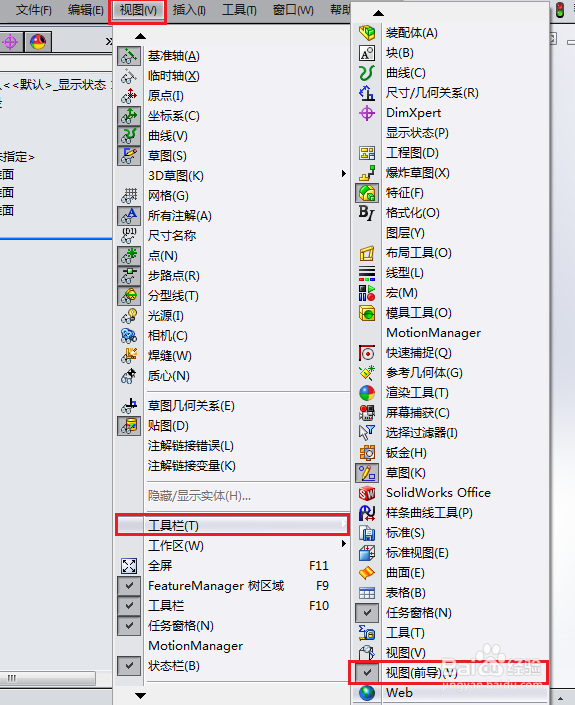Click the 块(B) blocks toolbar icon
The width and height of the screenshot is (575, 705).
click(367, 53)
